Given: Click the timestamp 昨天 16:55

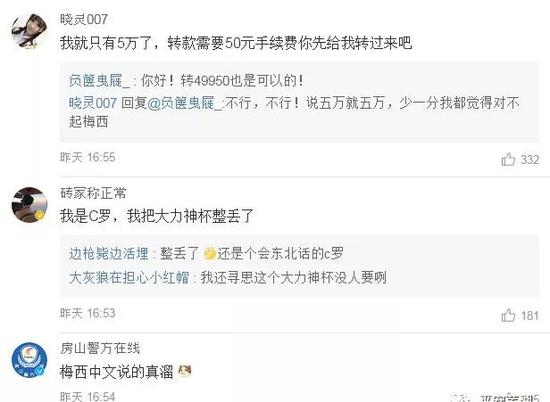Looking at the screenshot, I should [88, 157].
